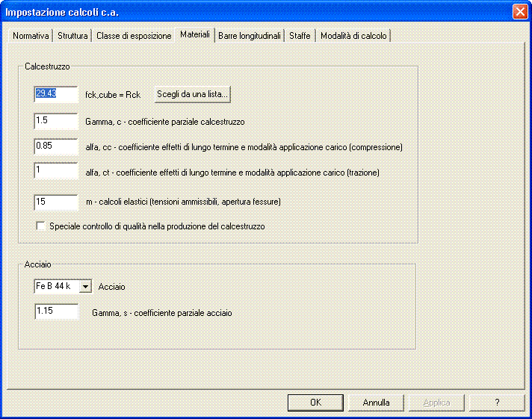
Task: Click the alfa, ct trazione field
Action: click(56, 172)
